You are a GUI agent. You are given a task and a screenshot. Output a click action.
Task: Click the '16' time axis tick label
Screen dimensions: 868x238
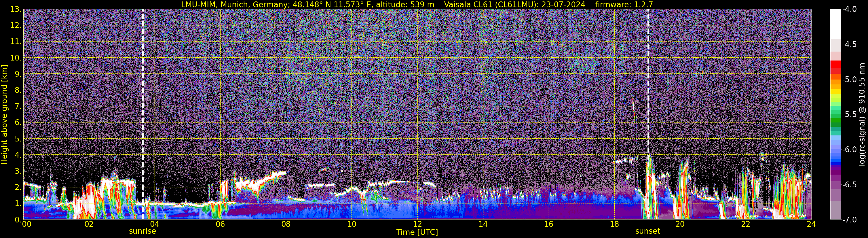point(548,224)
